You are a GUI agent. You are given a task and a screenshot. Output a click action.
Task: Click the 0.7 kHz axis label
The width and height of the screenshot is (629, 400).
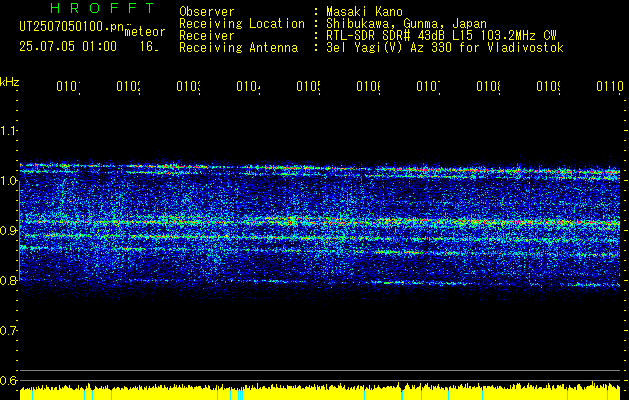pyautogui.click(x=8, y=330)
